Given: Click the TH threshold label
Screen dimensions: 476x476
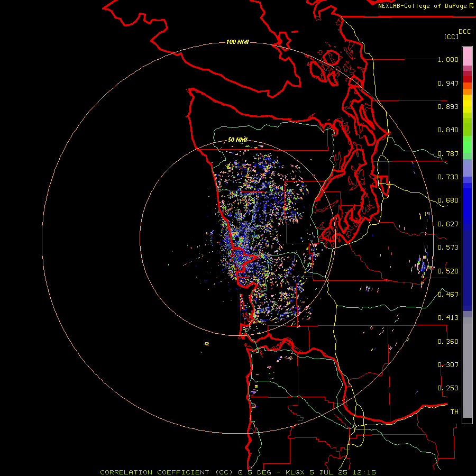Looking at the screenshot, I should point(454,412).
